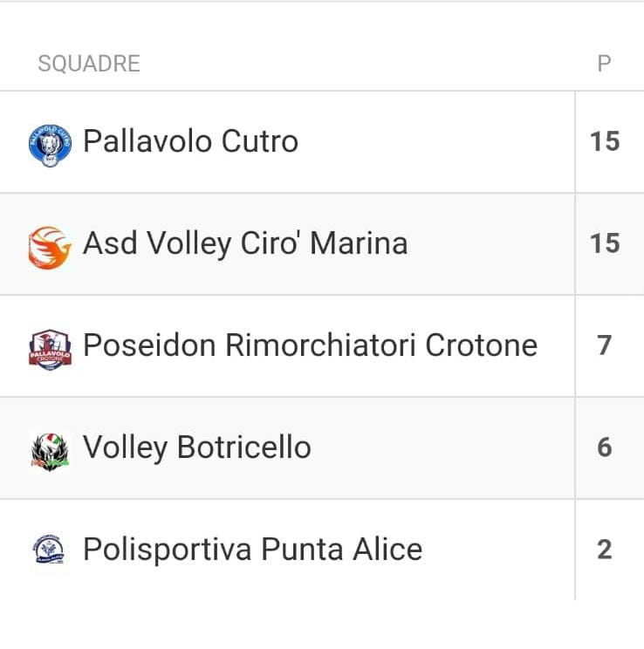Viewport: 644px width, 649px height.
Task: Select the Poseidon Rimorchiatori Crotone team name
Action: pyautogui.click(x=310, y=345)
